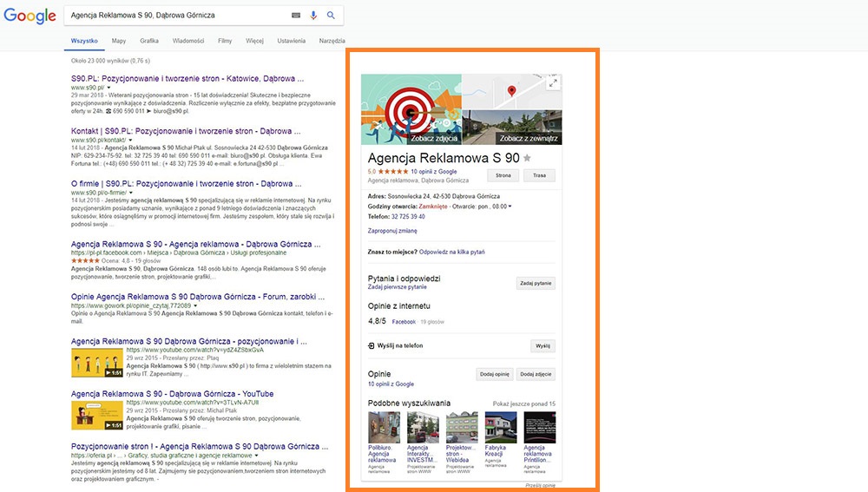Click the phone icon beside Wyślij na telefon
The height and width of the screenshot is (492, 868).
372,345
